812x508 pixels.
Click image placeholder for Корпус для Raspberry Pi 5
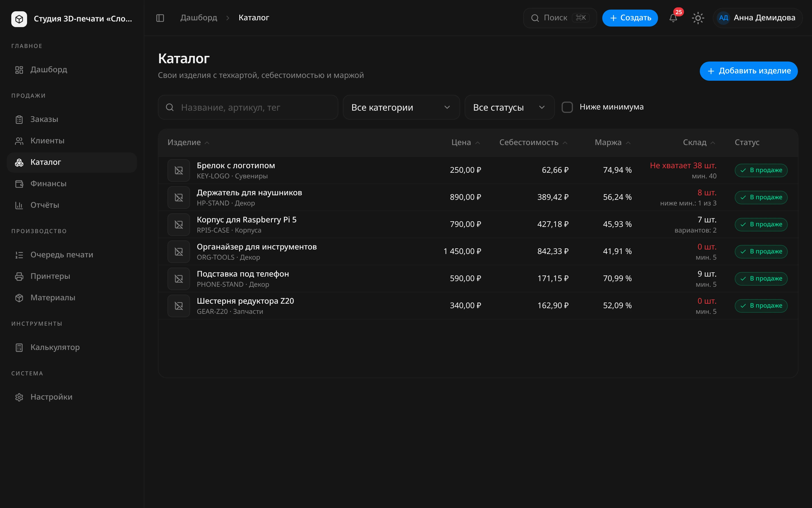point(179,224)
